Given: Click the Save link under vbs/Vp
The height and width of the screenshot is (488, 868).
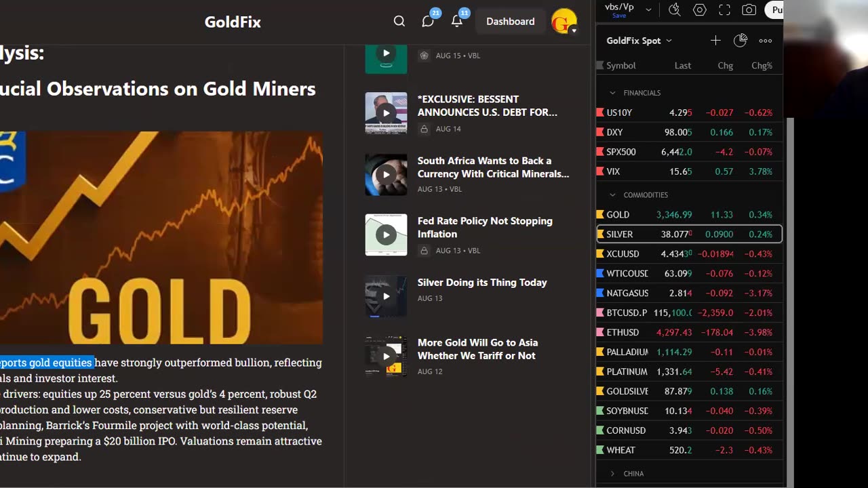Looking at the screenshot, I should click(x=619, y=16).
